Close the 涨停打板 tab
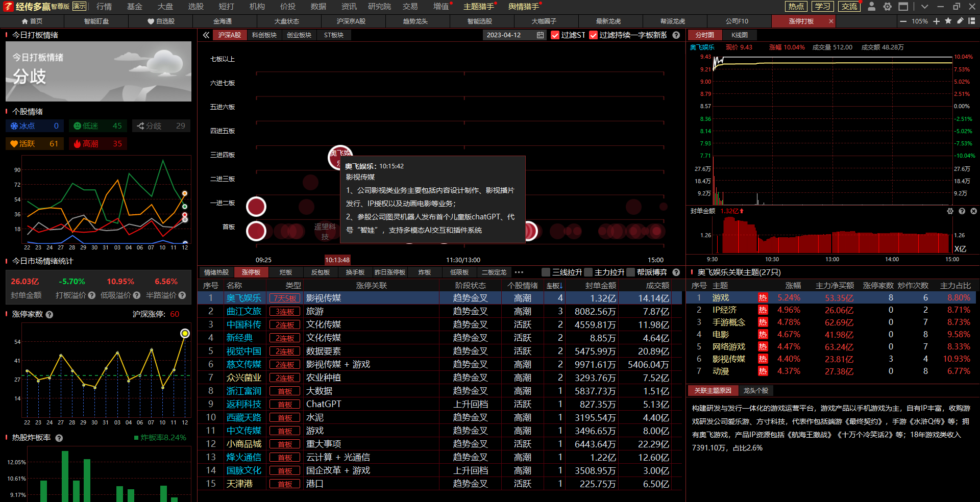Image resolution: width=980 pixels, height=502 pixels. [831, 21]
